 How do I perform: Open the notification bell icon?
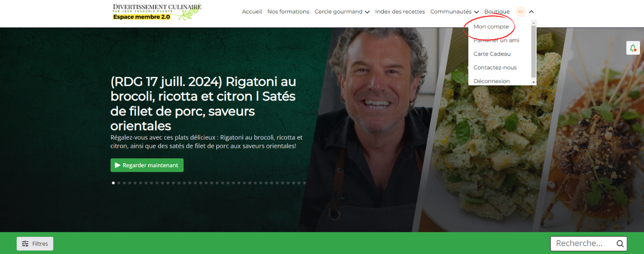click(633, 48)
